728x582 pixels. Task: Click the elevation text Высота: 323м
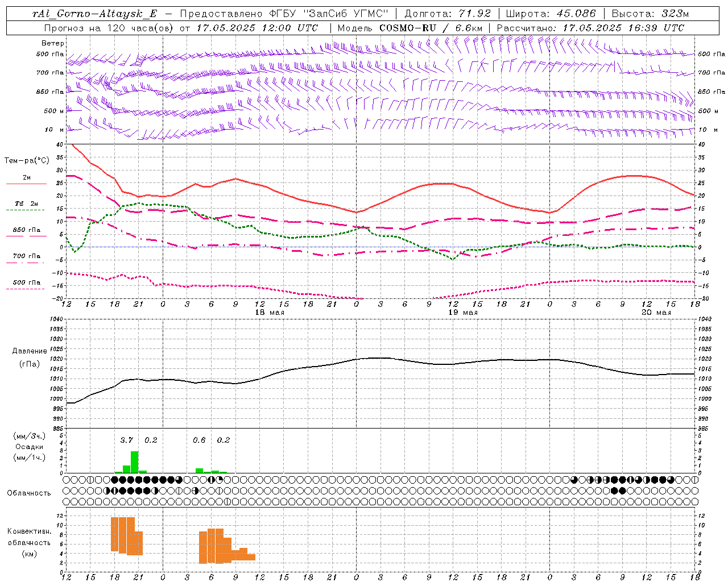coord(650,14)
